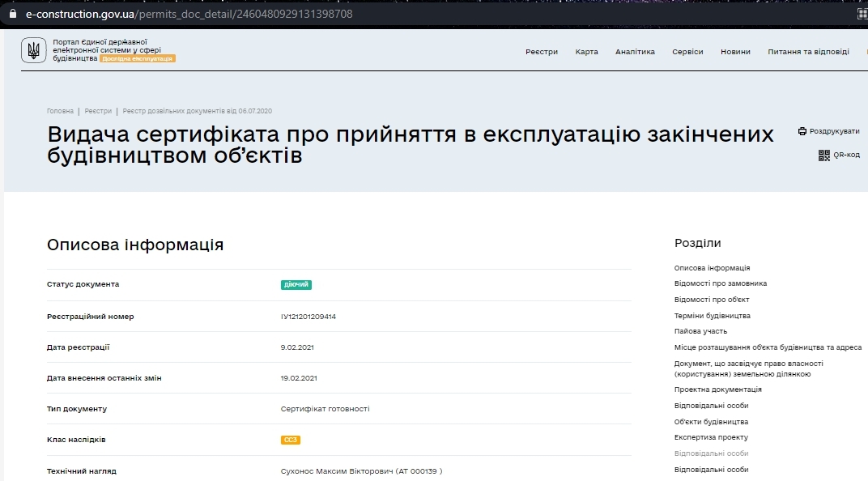Screen dimensions: 868x481
Task: Jump to Місце розташування об'єкта section
Action: (768, 347)
